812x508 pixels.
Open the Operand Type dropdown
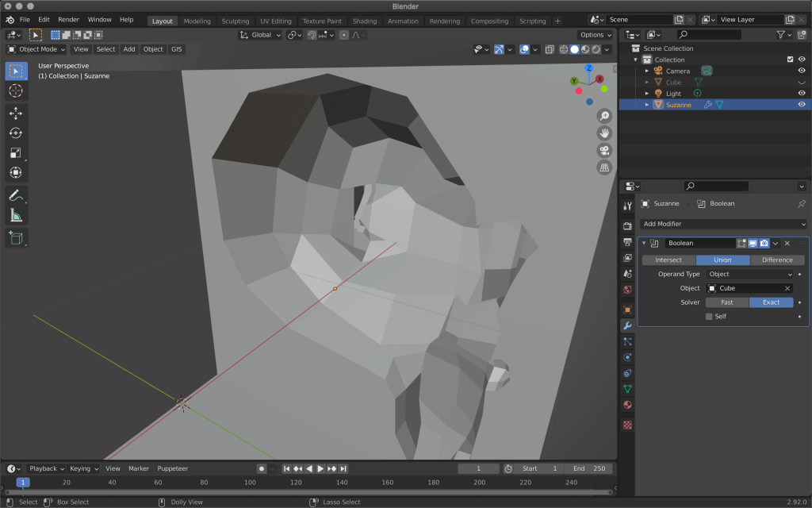(750, 273)
